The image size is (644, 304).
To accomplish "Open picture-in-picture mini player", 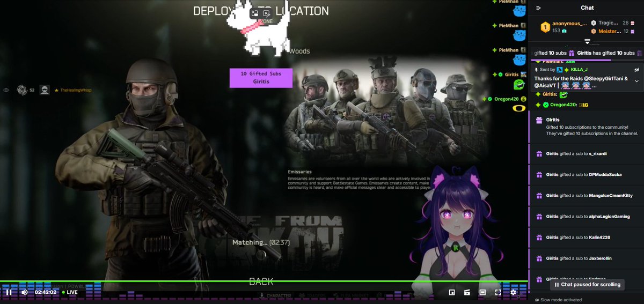I will pos(452,292).
